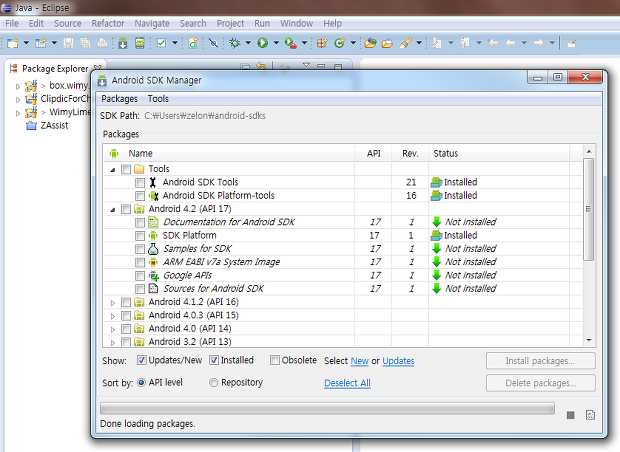Click package list scroll down arrow
Image resolution: width=620 pixels, height=452 pixels.
pos(589,340)
